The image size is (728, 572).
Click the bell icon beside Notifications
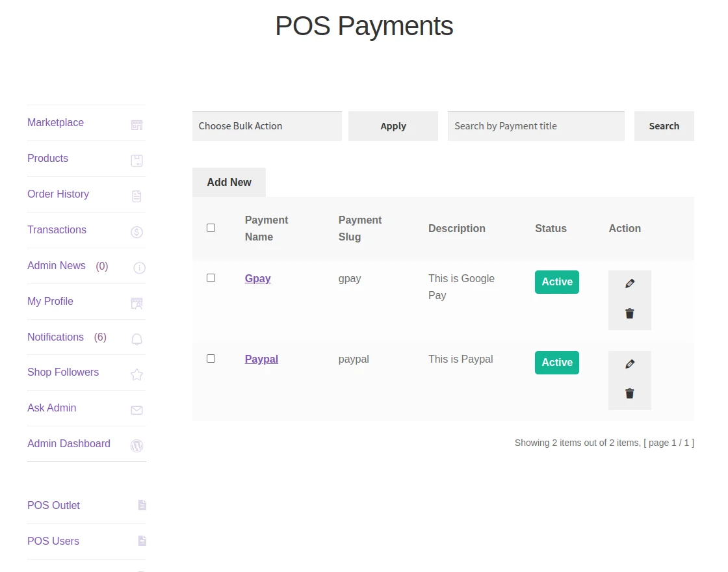pos(136,339)
